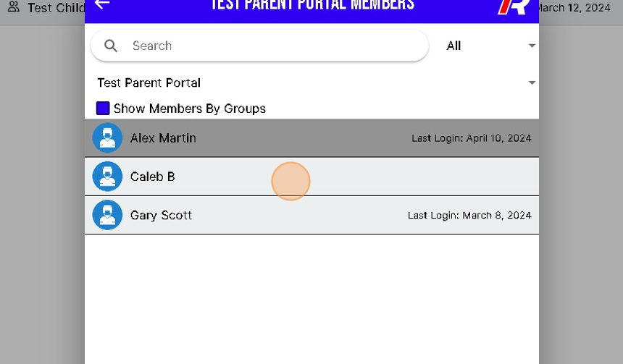The height and width of the screenshot is (364, 623).
Task: Click Alex Martin's Last Login date
Action: click(471, 138)
